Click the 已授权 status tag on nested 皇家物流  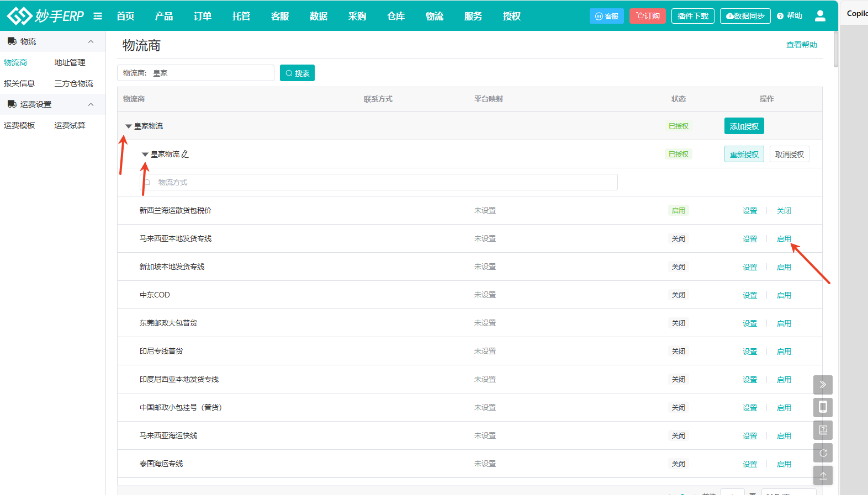coord(679,154)
